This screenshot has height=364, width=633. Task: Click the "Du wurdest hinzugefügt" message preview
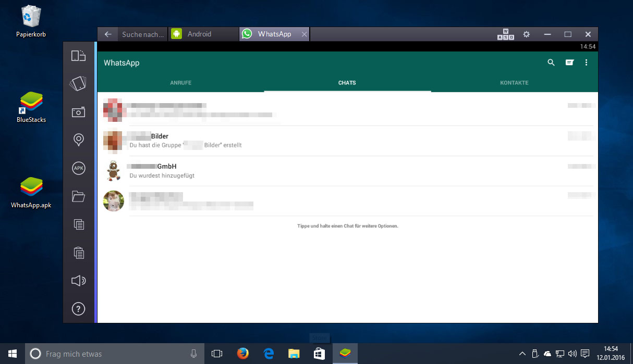(x=162, y=176)
